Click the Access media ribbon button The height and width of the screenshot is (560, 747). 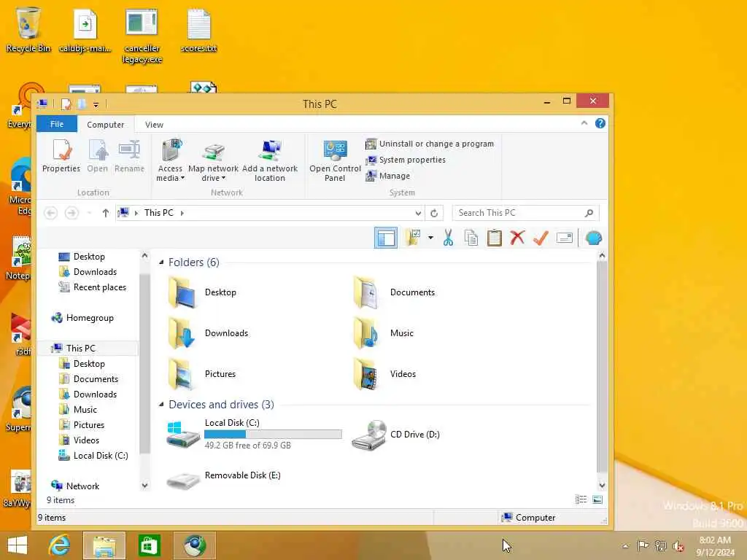point(170,160)
